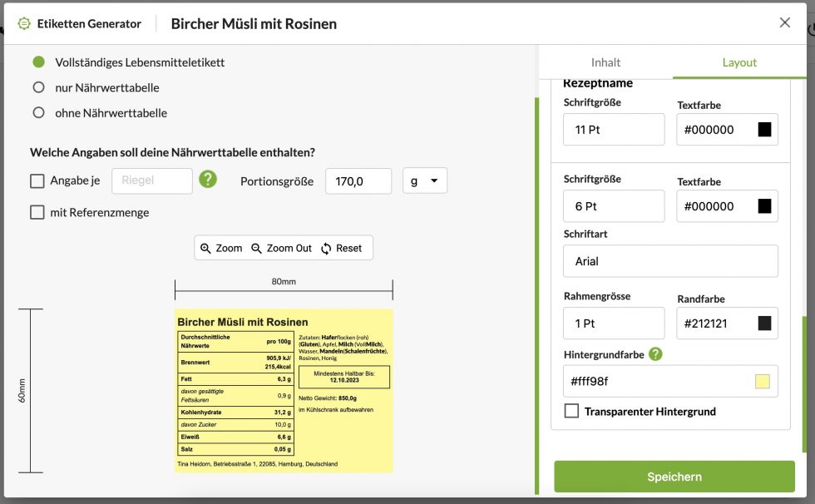The image size is (815, 504).
Task: Tick the Angabe je checkbox
Action: 37,180
